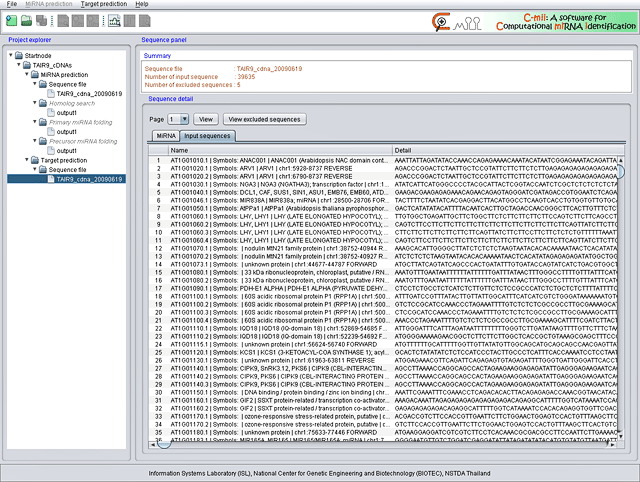Select row 1 AT1G01010.1 ANAC001
Image resolution: width=640 pixels, height=482 pixels.
pos(383,160)
